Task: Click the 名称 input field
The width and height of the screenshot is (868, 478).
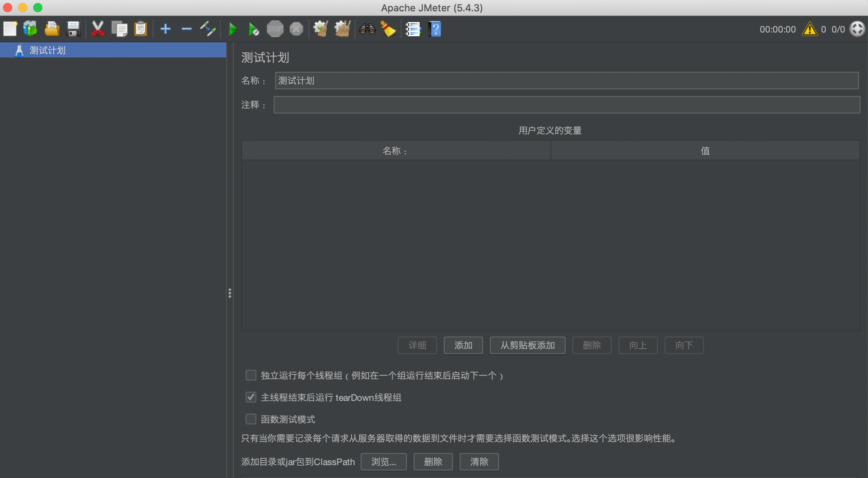Action: pyautogui.click(x=567, y=81)
